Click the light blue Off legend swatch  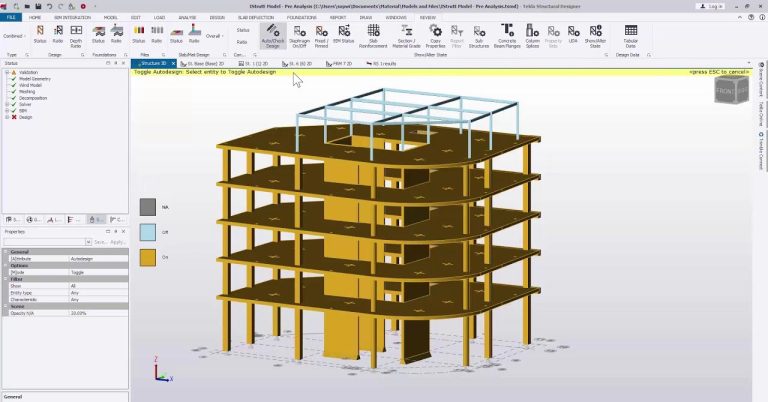(148, 232)
